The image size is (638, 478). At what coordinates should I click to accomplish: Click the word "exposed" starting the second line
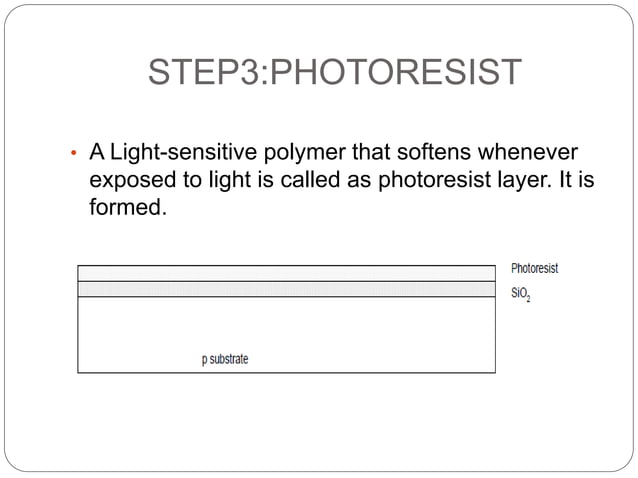[x=133, y=181]
